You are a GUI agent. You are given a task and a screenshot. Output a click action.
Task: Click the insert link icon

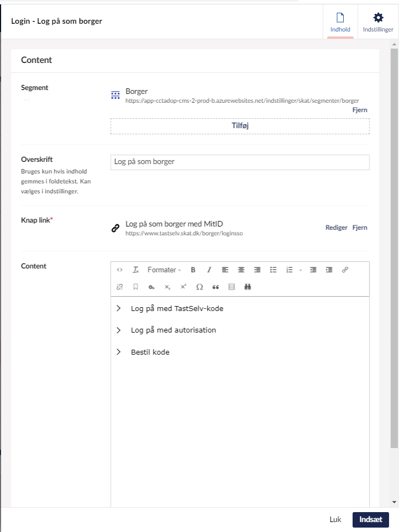pos(345,270)
